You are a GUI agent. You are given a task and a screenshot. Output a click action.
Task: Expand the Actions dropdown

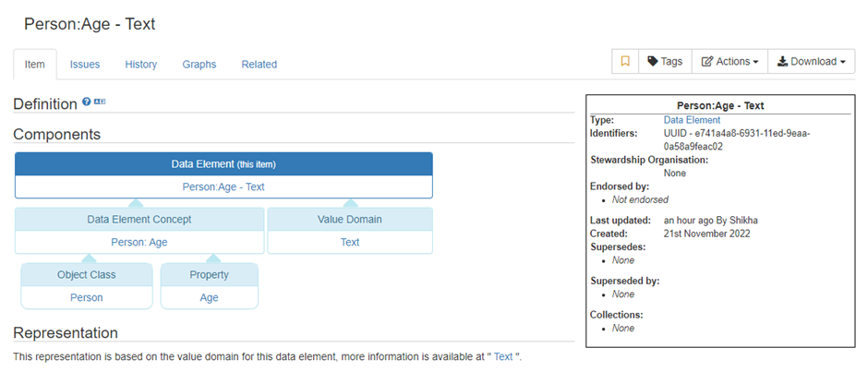coord(729,62)
